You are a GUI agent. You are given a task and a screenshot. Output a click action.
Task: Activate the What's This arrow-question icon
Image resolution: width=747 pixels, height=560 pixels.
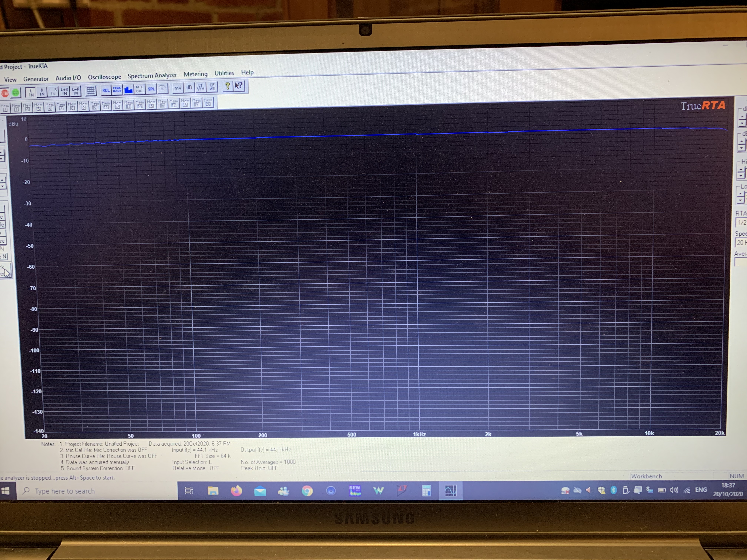239,86
